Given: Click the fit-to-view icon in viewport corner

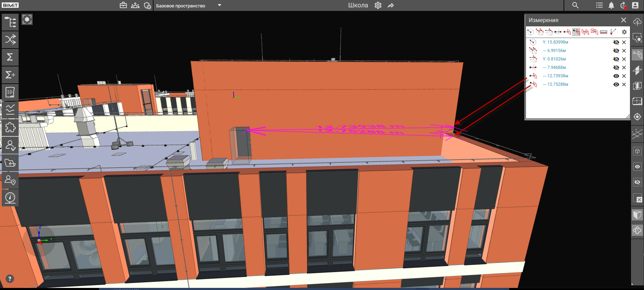Looking at the screenshot, I should pos(27,19).
